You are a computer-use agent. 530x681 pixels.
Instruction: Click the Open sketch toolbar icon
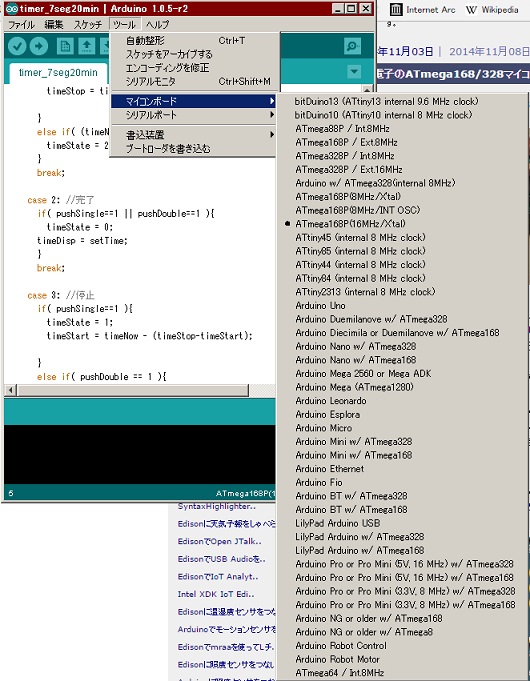(x=87, y=46)
